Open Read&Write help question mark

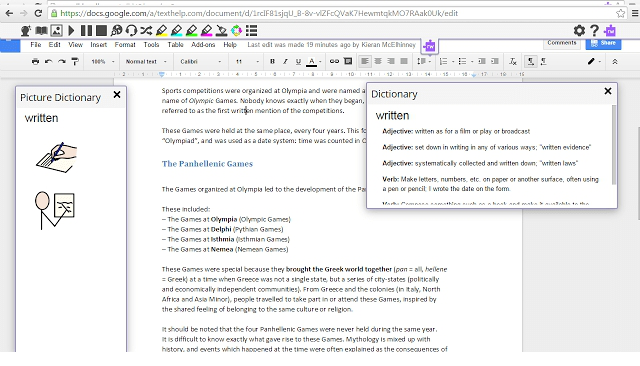point(595,31)
